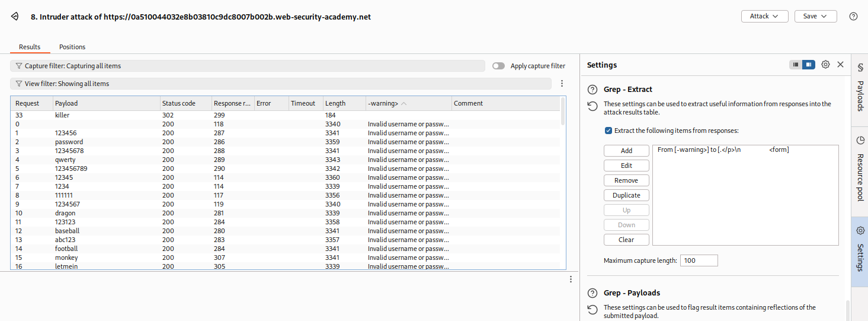Open view filter three-dot options menu

[562, 84]
